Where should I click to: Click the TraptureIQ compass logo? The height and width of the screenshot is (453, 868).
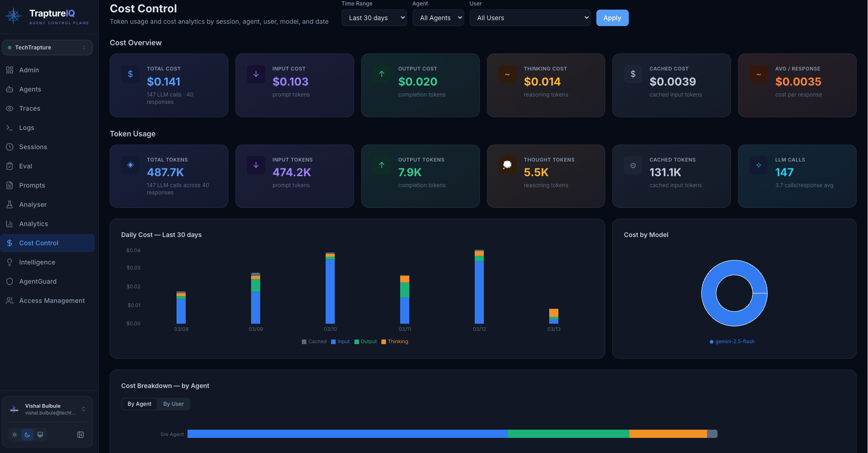13,16
